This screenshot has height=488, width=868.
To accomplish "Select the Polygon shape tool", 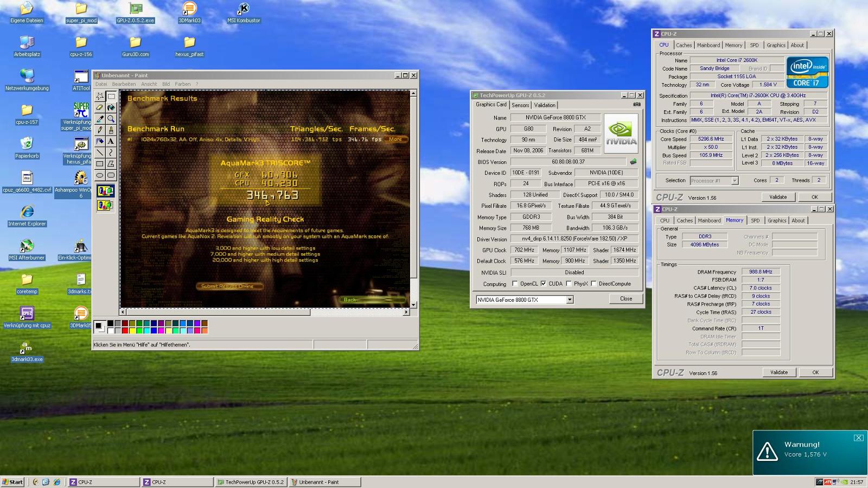I will coord(111,164).
